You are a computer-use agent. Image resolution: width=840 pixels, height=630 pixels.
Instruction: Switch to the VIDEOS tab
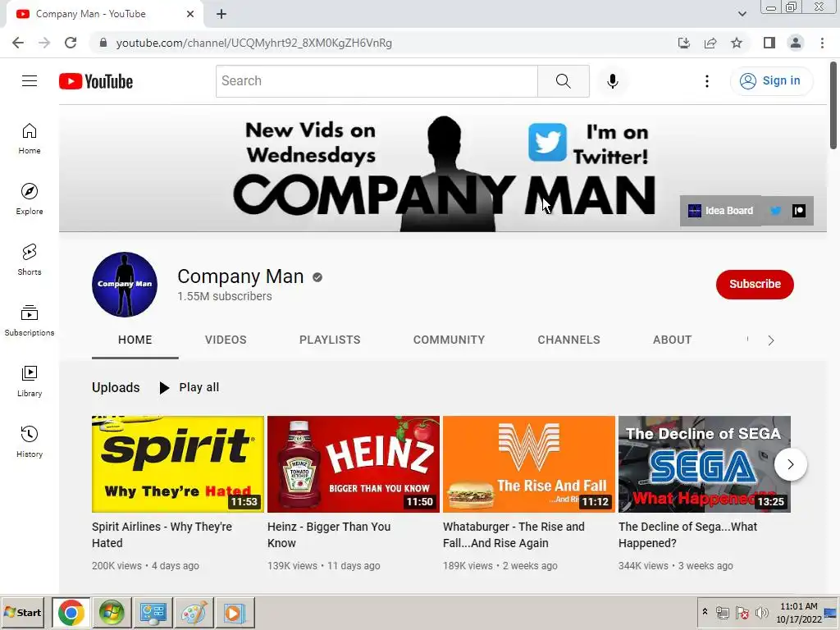tap(226, 340)
